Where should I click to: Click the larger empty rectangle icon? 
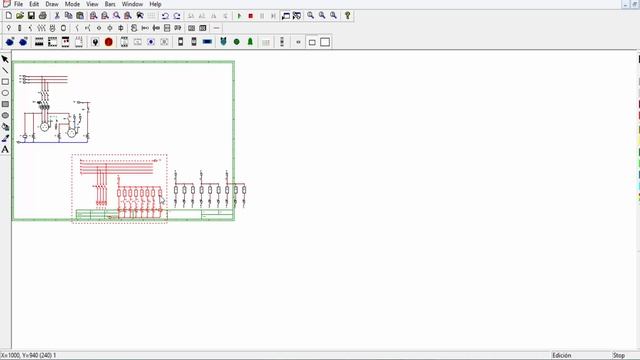click(325, 42)
